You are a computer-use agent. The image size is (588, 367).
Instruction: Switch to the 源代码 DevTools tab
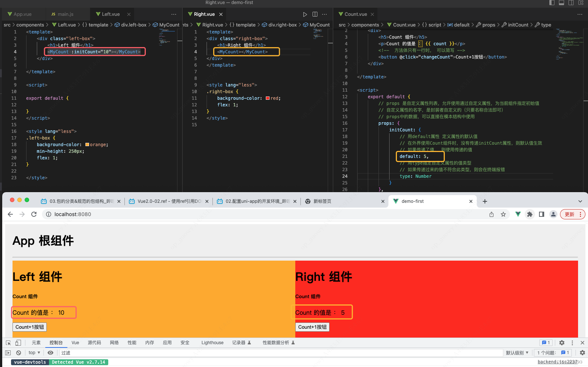tap(94, 343)
